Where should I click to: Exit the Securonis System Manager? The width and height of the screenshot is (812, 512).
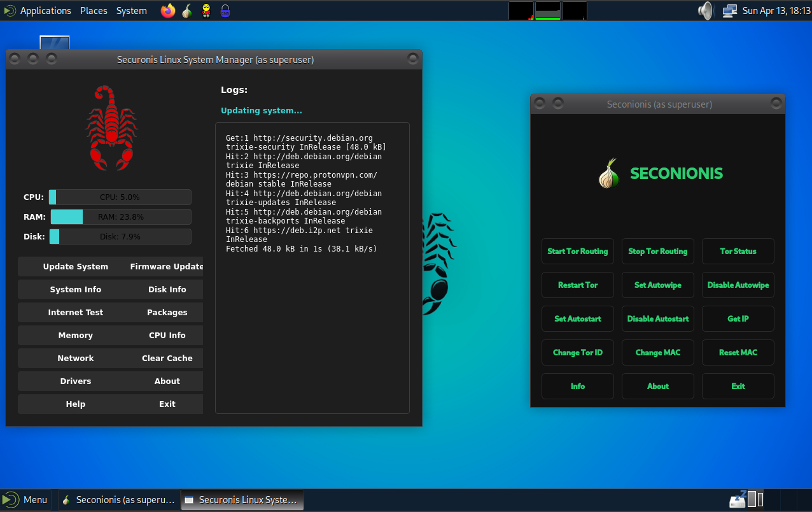[x=167, y=404]
